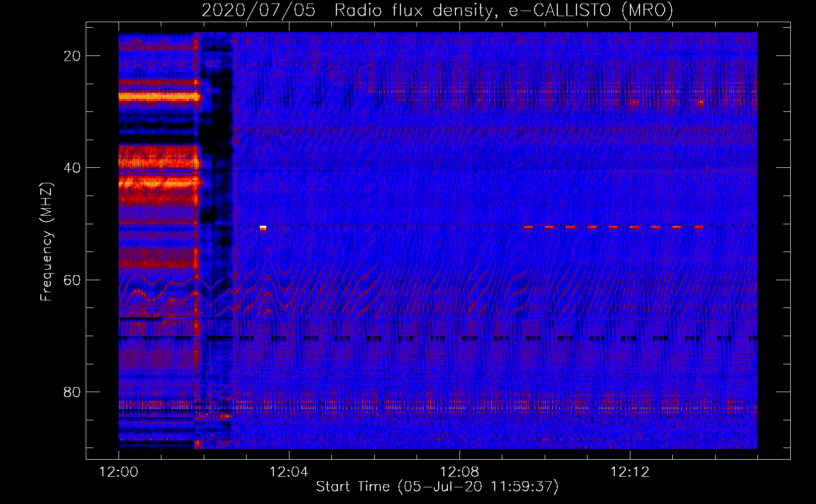Image resolution: width=816 pixels, height=504 pixels.
Task: Click the 80 MHz frequency tick label
Action: (x=72, y=392)
